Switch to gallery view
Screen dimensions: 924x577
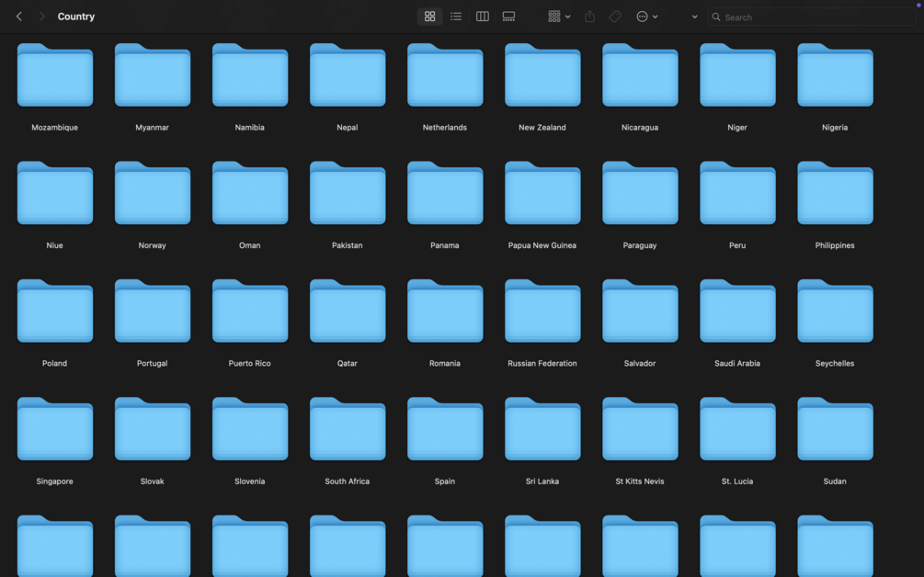pyautogui.click(x=508, y=17)
